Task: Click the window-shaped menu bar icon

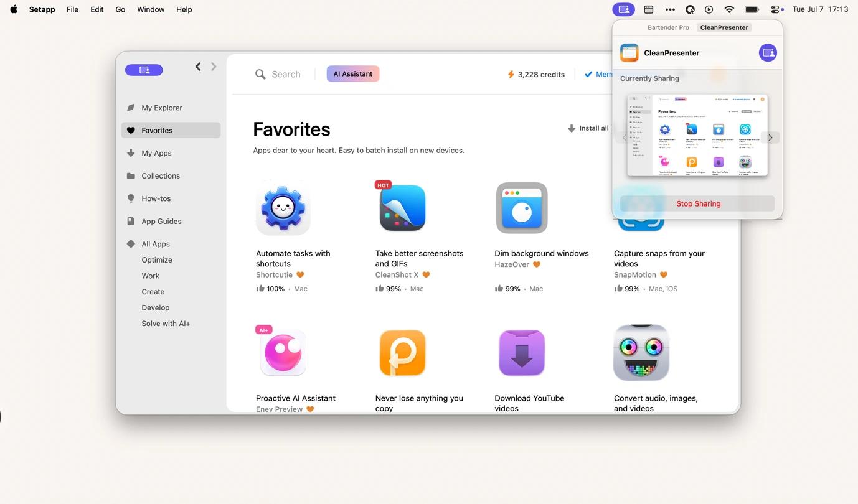Action: (648, 9)
